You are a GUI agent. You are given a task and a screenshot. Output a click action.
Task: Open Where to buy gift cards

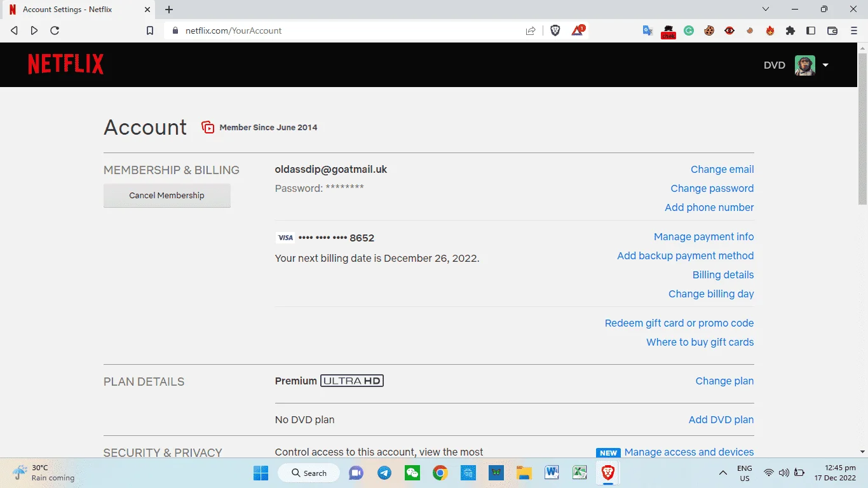(x=700, y=342)
